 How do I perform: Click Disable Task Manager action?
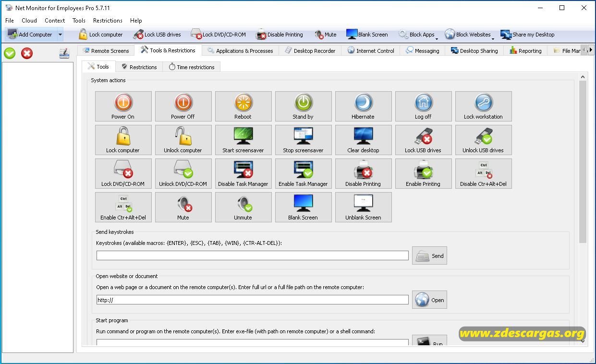[x=243, y=173]
